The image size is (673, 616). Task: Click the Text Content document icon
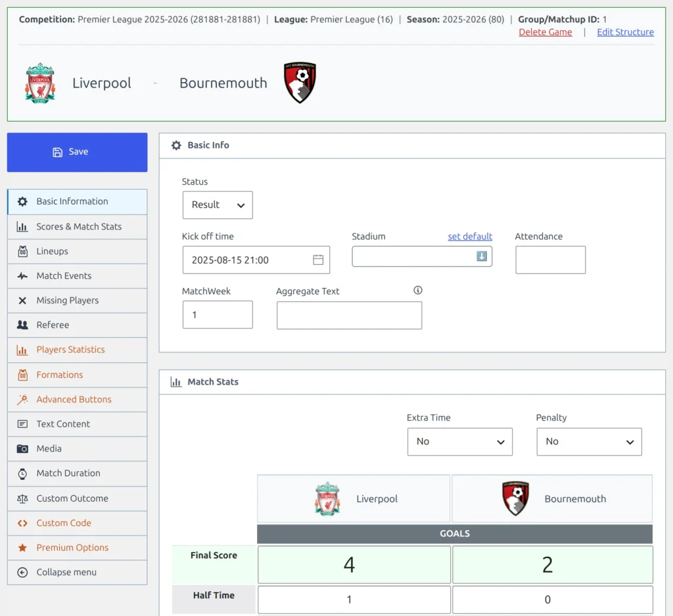[22, 424]
